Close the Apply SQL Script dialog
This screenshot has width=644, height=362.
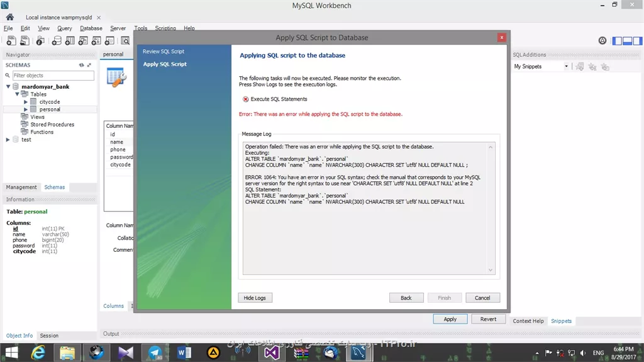(x=501, y=37)
